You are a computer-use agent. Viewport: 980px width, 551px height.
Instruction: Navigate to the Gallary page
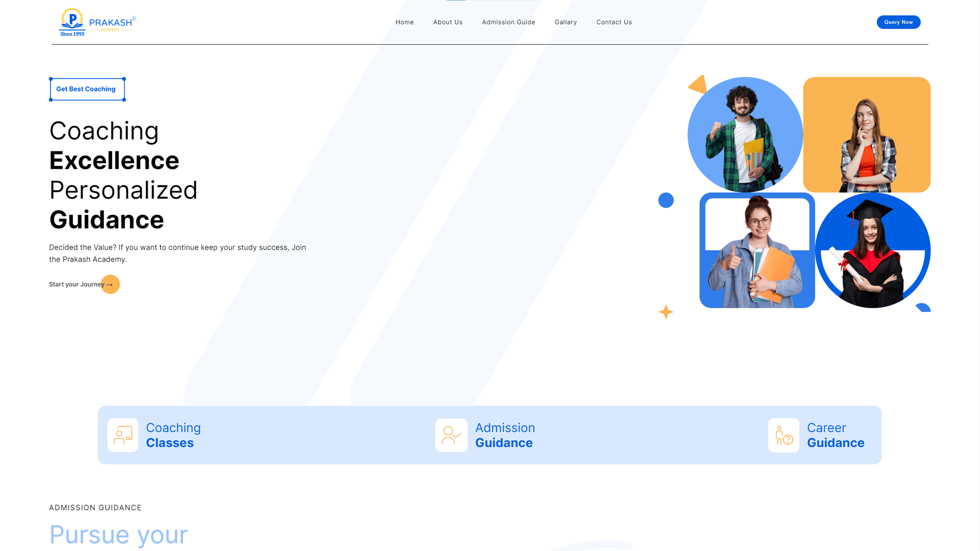click(x=566, y=22)
